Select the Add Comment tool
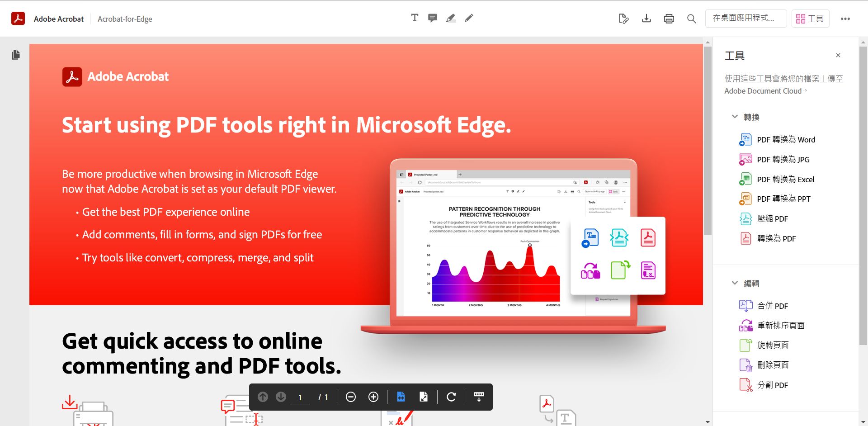 tap(433, 18)
